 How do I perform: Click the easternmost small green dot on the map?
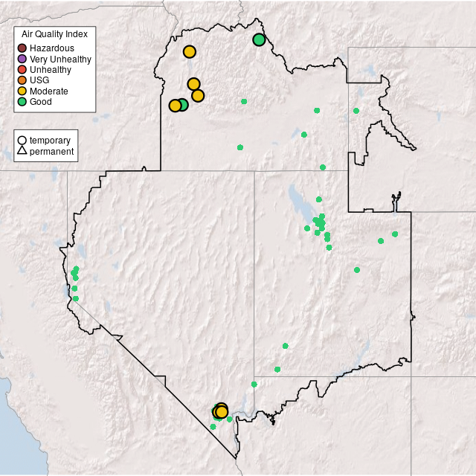coord(395,234)
